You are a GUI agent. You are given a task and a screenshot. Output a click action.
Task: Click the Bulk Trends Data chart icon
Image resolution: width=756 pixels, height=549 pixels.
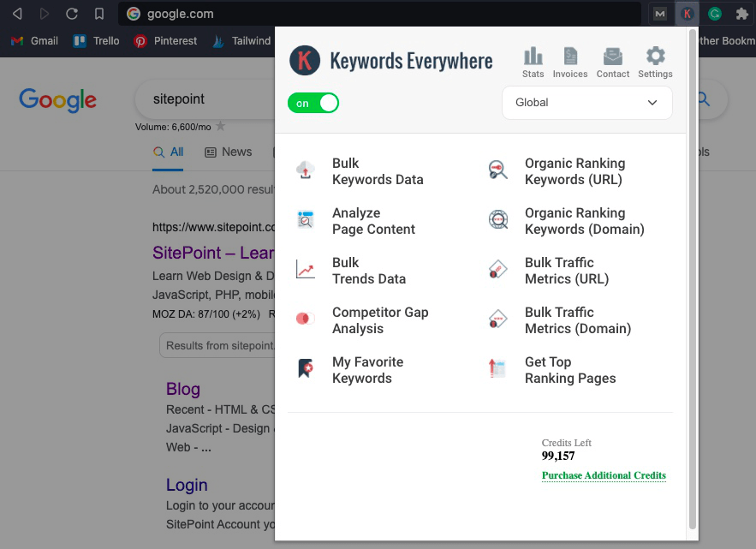click(x=305, y=270)
